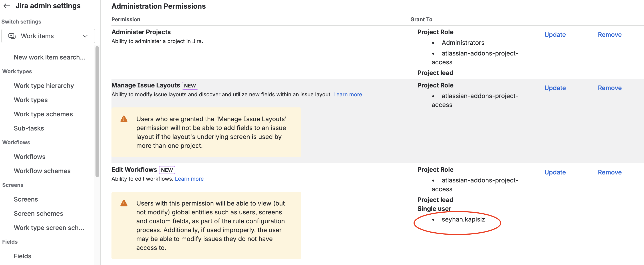Click the Jira admin settings title

pyautogui.click(x=48, y=6)
